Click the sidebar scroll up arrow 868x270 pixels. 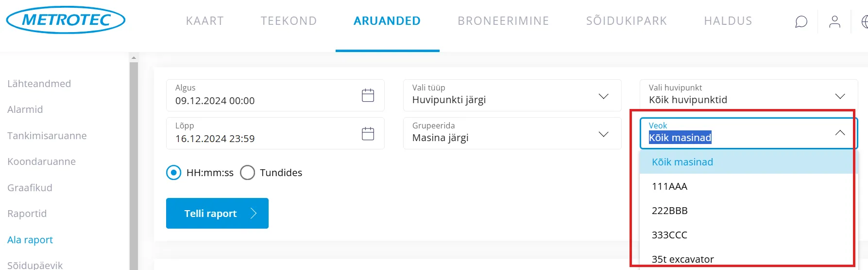tap(134, 58)
